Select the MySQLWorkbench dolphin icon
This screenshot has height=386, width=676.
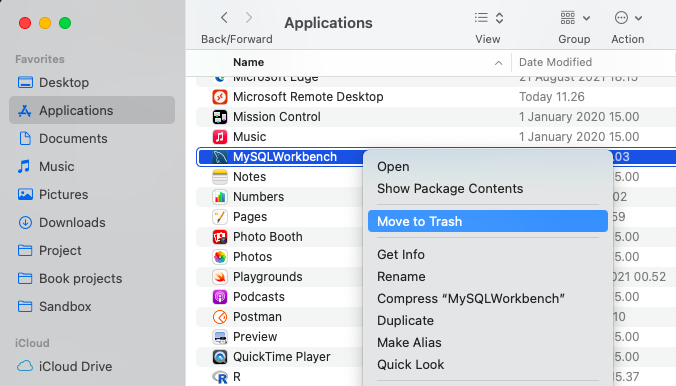pos(220,157)
